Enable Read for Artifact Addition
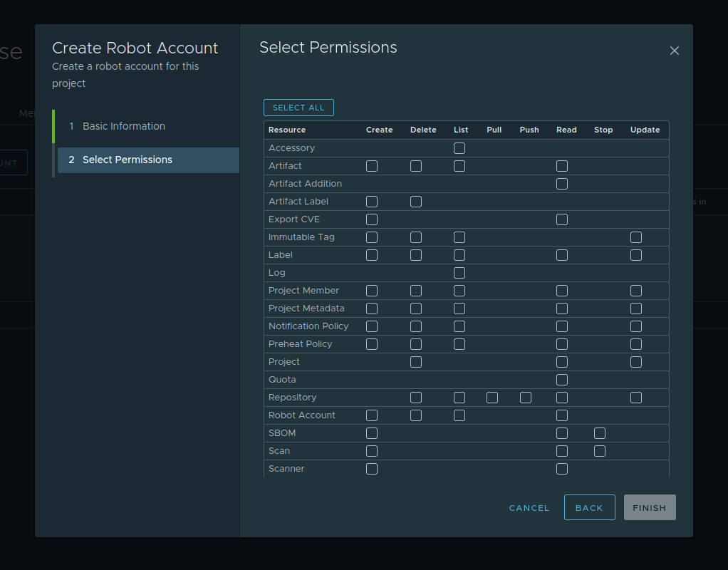728x570 pixels. coord(562,184)
